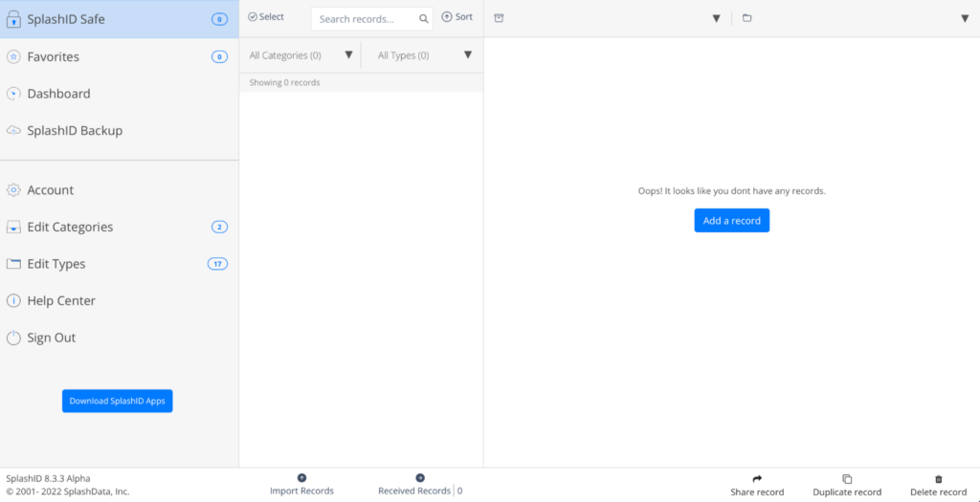Screen dimensions: 980x502
Task: Click 'Oops! It looks like you dont have any records.'
Action: 732,191
